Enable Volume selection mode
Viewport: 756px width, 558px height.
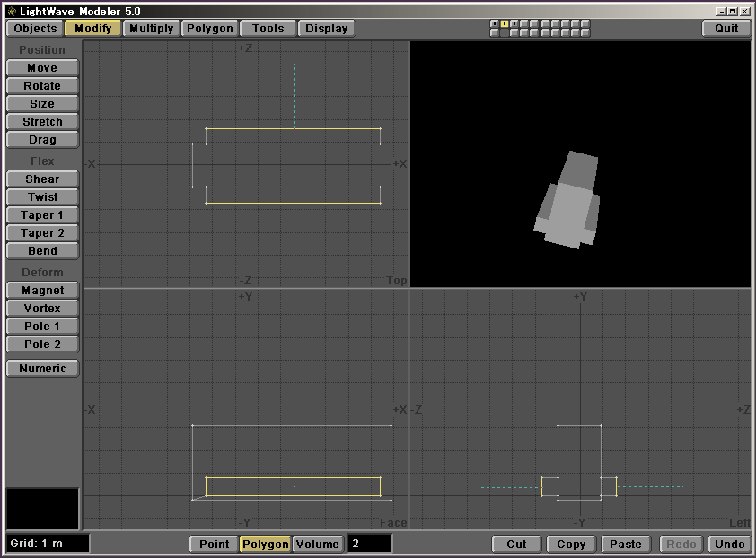tap(317, 544)
